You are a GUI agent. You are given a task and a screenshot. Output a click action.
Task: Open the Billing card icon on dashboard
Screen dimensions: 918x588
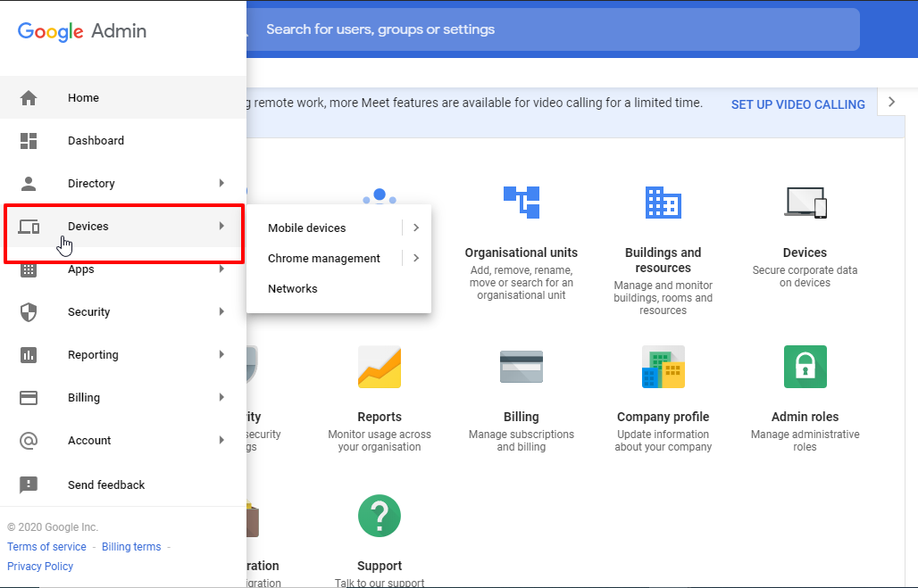click(x=521, y=367)
